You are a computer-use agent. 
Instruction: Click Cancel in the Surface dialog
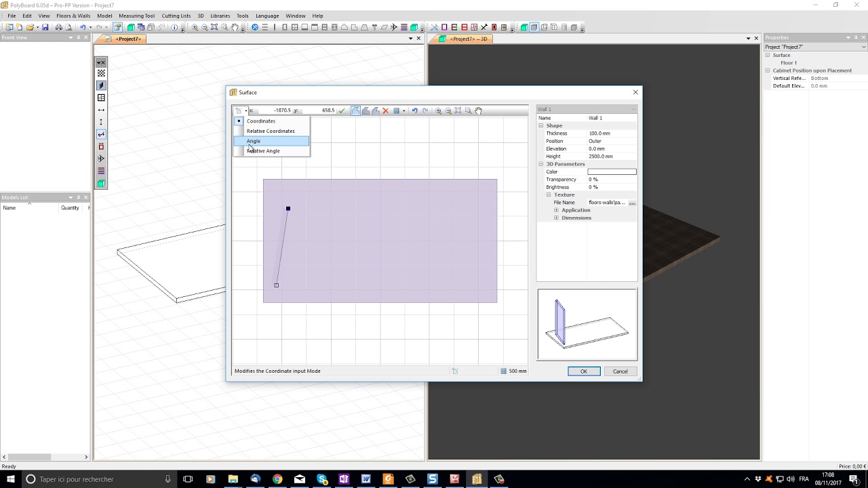click(620, 371)
